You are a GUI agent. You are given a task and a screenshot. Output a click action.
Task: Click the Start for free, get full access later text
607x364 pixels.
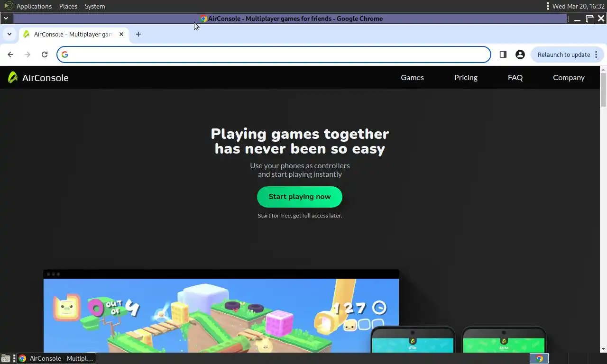pyautogui.click(x=300, y=216)
